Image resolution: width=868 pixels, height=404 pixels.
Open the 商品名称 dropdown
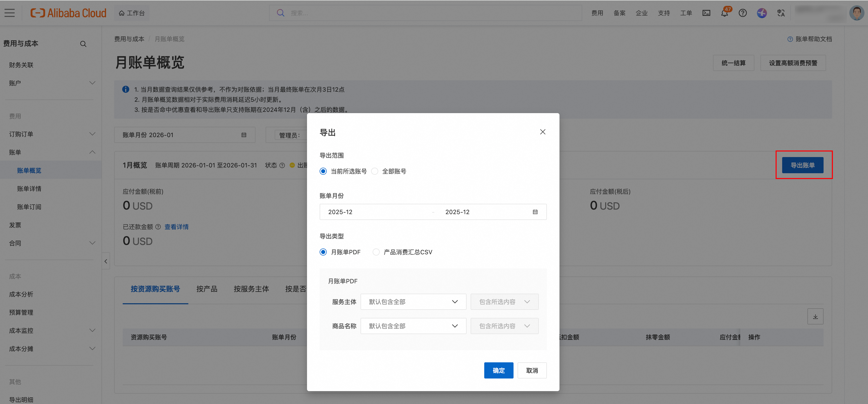[x=413, y=326]
